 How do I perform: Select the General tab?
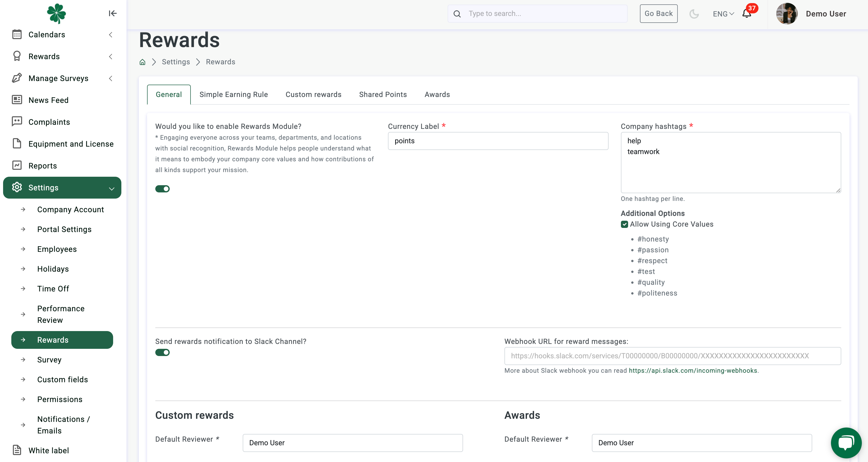(169, 95)
